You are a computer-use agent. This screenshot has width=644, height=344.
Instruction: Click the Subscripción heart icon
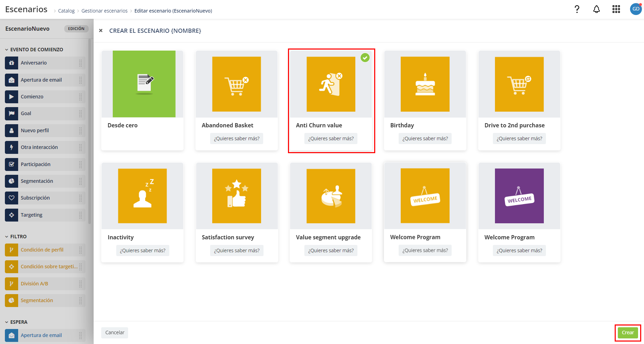[x=12, y=198]
